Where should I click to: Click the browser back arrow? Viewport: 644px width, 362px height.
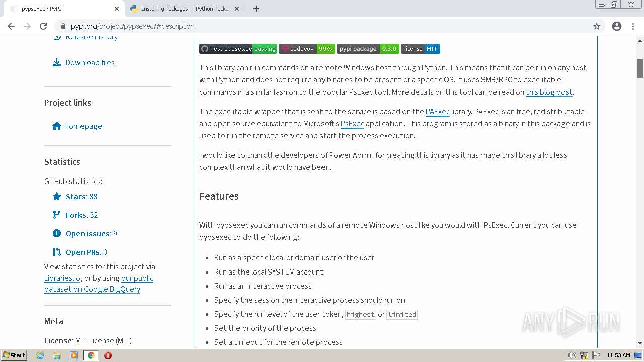click(x=11, y=26)
